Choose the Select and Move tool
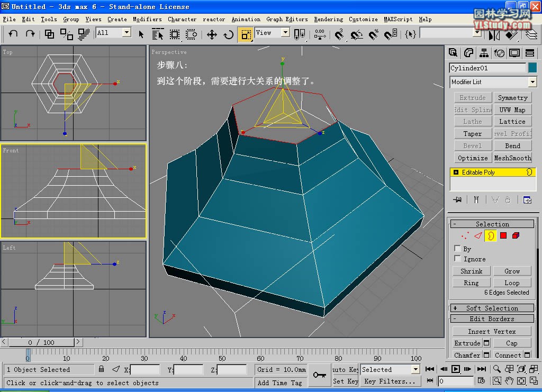The width and height of the screenshot is (542, 392). pyautogui.click(x=212, y=34)
